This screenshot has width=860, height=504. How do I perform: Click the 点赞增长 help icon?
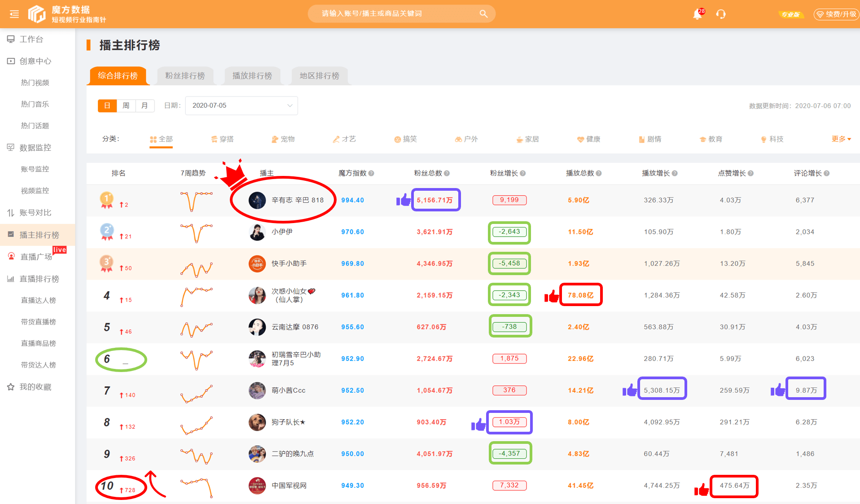751,173
